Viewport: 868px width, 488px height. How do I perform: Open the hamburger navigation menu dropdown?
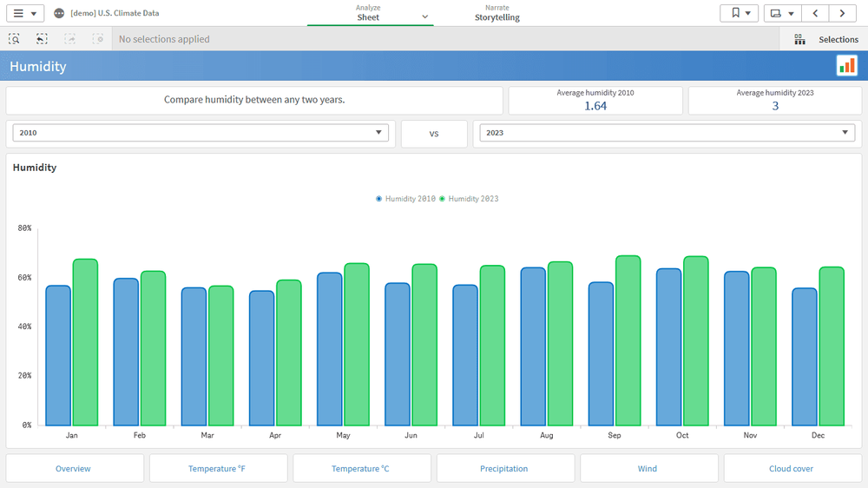point(23,13)
